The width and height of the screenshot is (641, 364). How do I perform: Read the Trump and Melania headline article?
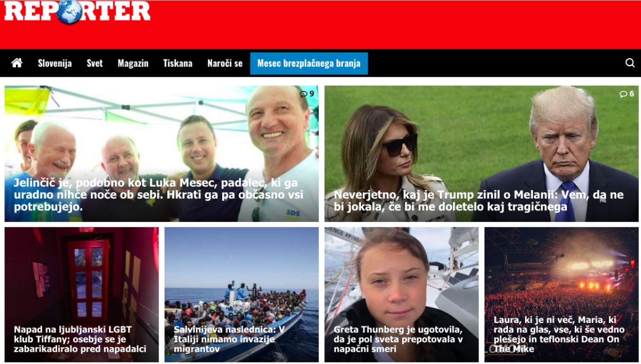pos(479,201)
